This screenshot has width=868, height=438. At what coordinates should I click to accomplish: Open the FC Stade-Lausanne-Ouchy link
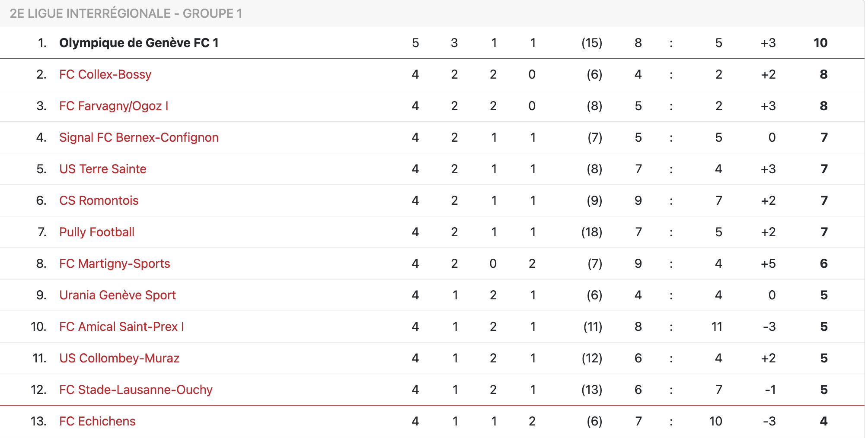(x=136, y=390)
